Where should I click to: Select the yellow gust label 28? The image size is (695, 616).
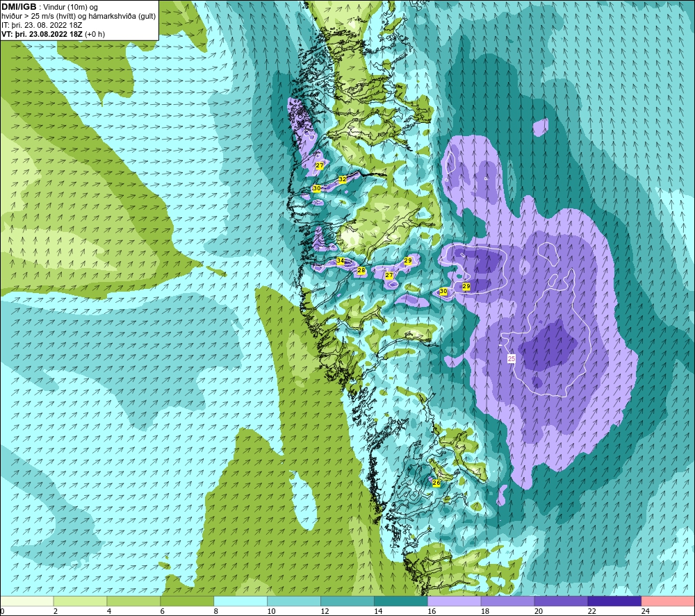coord(361,270)
